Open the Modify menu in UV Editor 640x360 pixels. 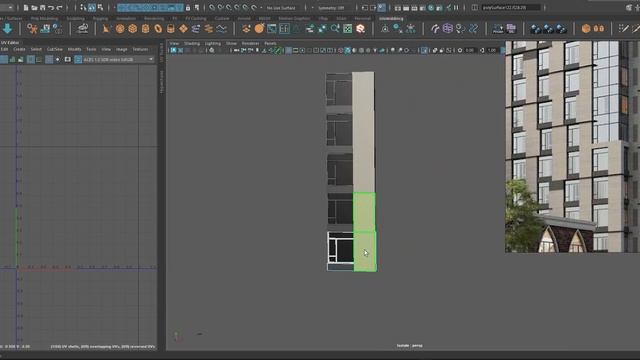(x=74, y=49)
